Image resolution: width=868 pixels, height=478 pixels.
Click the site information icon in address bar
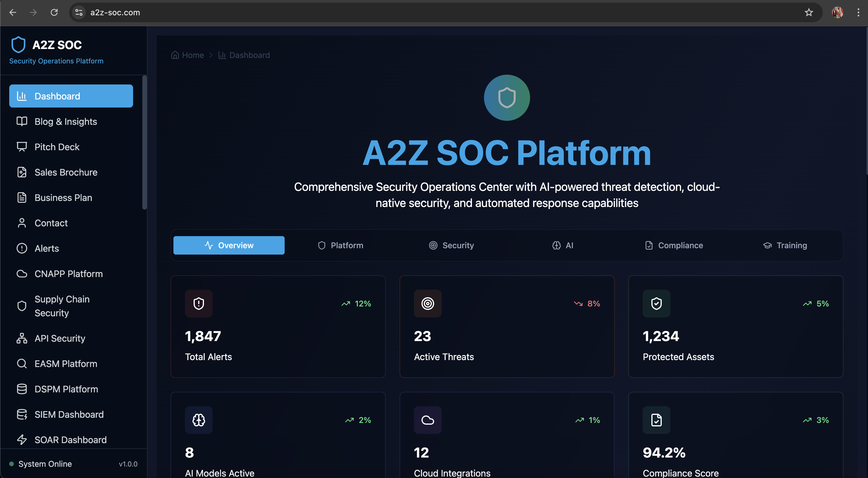click(79, 12)
